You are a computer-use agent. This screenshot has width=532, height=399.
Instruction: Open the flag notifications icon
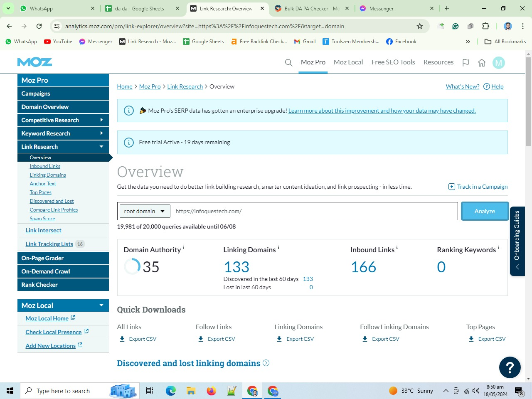(x=466, y=63)
